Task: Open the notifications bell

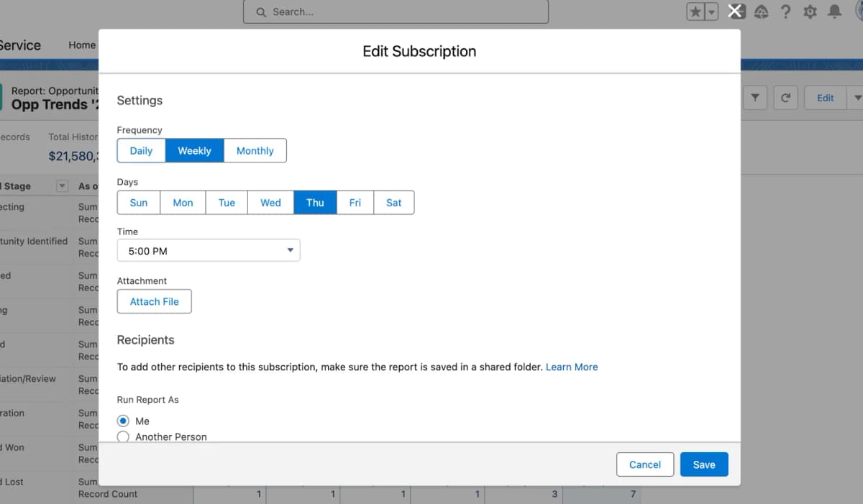Action: click(x=835, y=12)
